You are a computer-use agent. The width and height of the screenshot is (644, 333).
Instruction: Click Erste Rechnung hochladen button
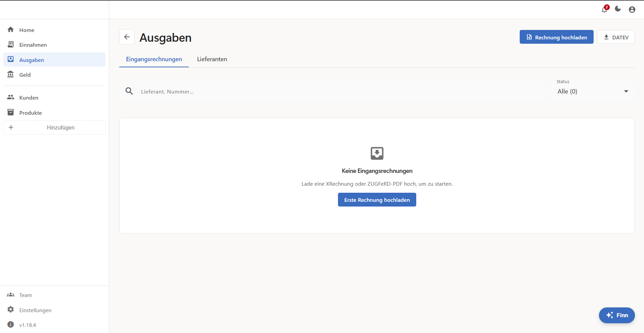(377, 200)
